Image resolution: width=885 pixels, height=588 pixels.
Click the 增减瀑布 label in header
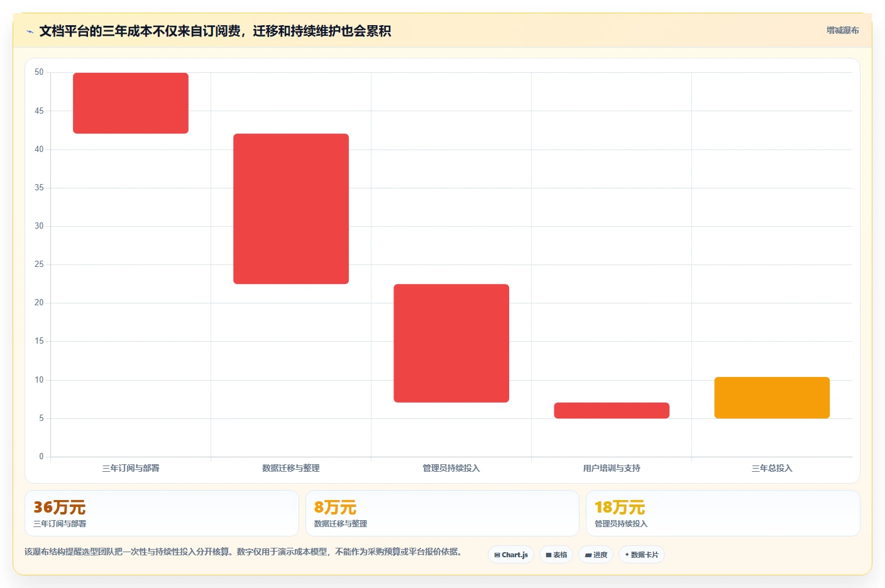(x=842, y=30)
